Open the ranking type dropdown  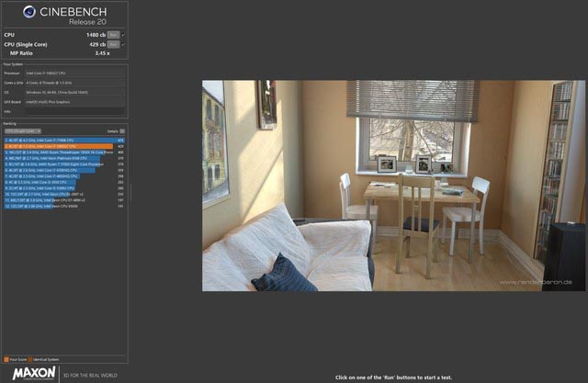(23, 131)
